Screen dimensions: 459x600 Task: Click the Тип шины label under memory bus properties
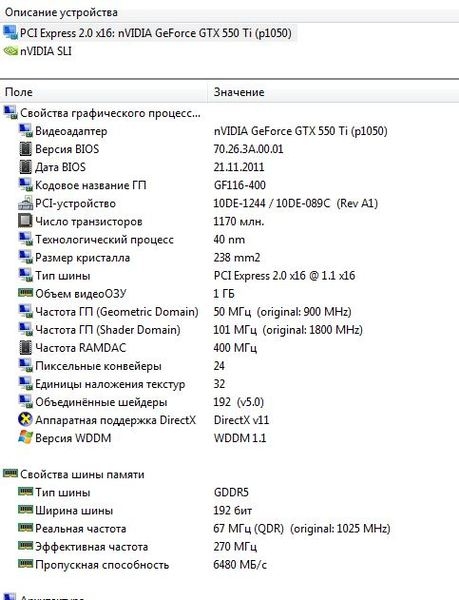63,492
